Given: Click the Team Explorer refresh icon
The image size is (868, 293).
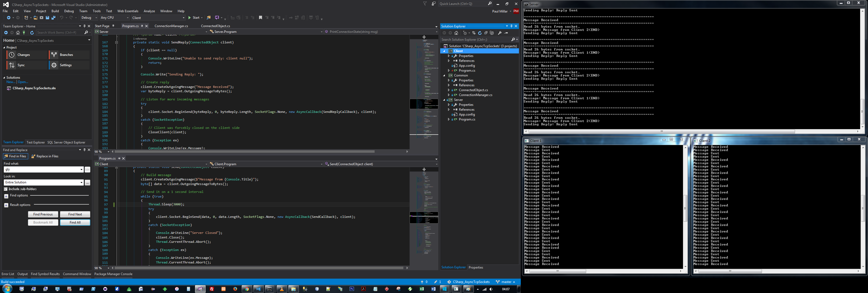Looking at the screenshot, I should coord(32,33).
